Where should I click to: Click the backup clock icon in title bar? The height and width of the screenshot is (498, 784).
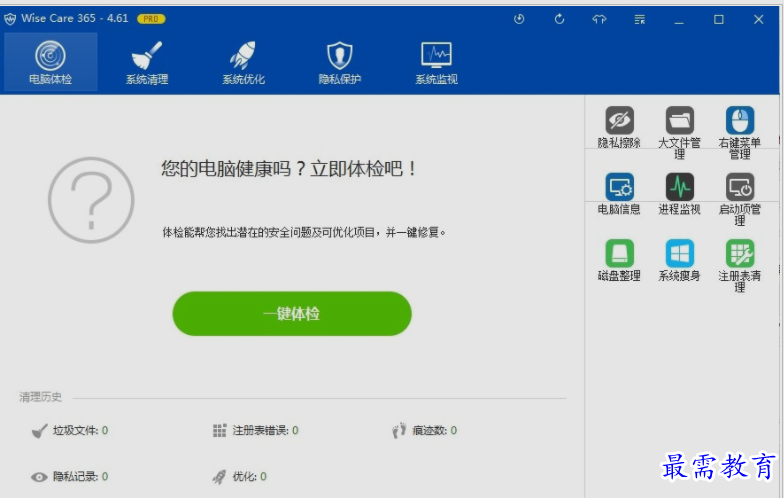(x=519, y=19)
